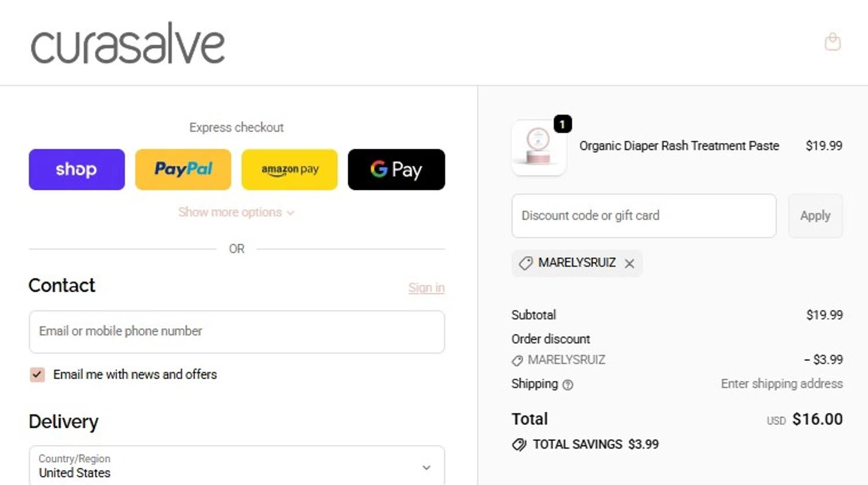Focus the Discount code or gift card field
The image size is (868, 485).
644,216
